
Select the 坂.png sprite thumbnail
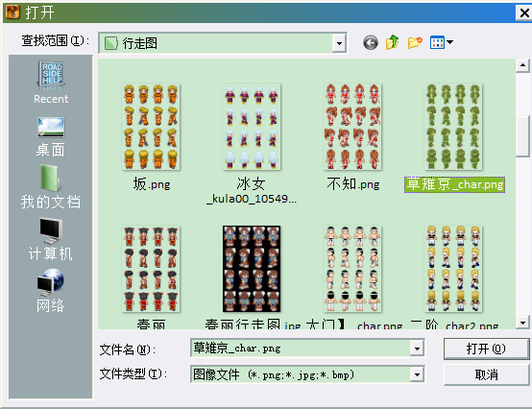151,127
